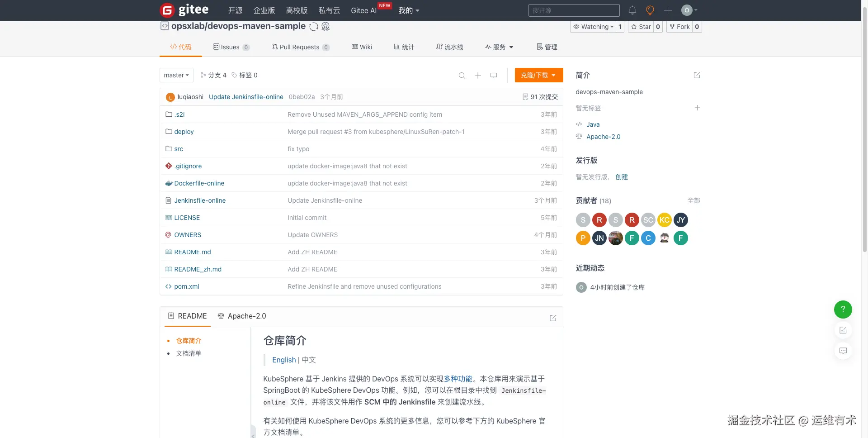Focus the 搜开源 search box
The width and height of the screenshot is (868, 438).
pos(574,10)
